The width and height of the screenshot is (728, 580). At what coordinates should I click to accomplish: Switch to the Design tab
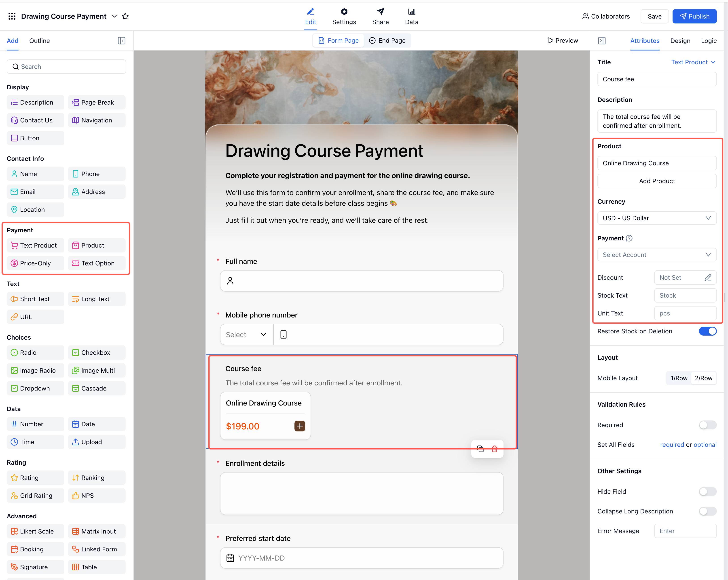pos(680,40)
